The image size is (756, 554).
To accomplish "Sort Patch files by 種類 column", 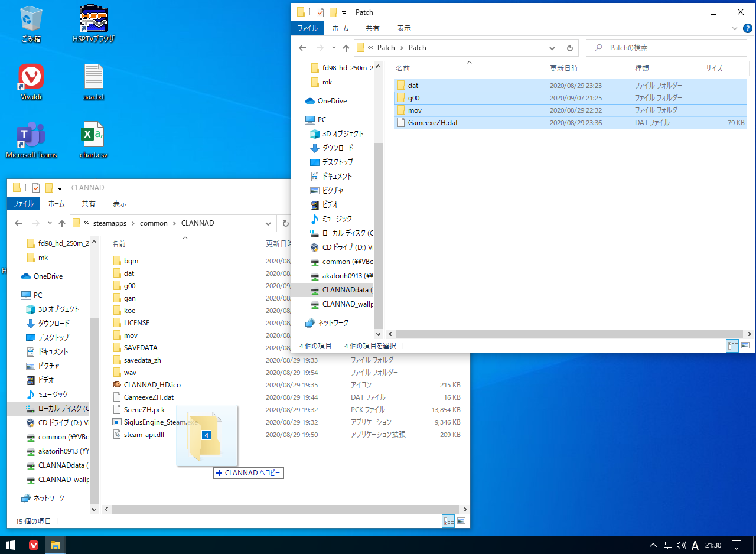I will (x=666, y=69).
